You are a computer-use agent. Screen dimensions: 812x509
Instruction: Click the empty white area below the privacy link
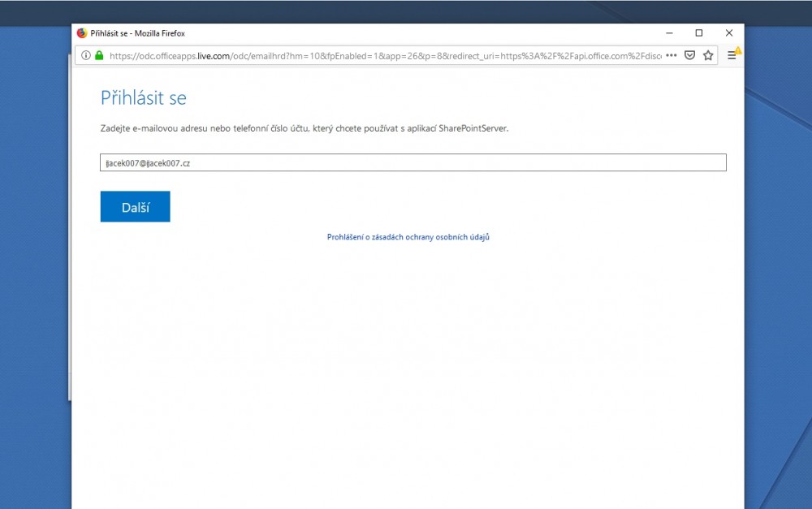pyautogui.click(x=408, y=365)
